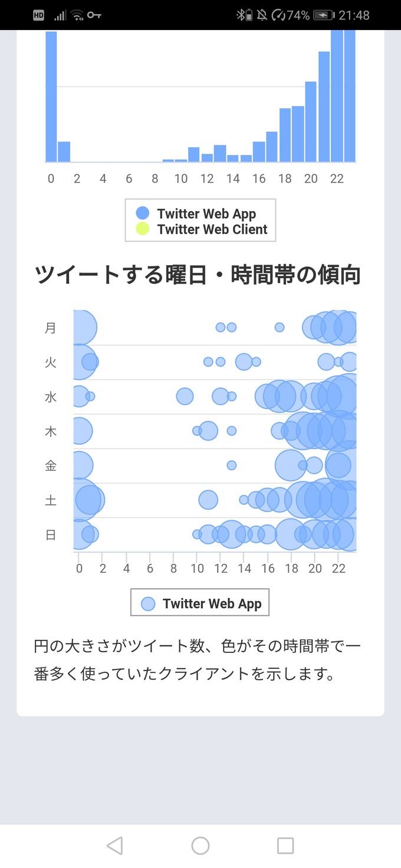Tap the VPN key status icon
The image size is (401, 868).
pyautogui.click(x=94, y=15)
